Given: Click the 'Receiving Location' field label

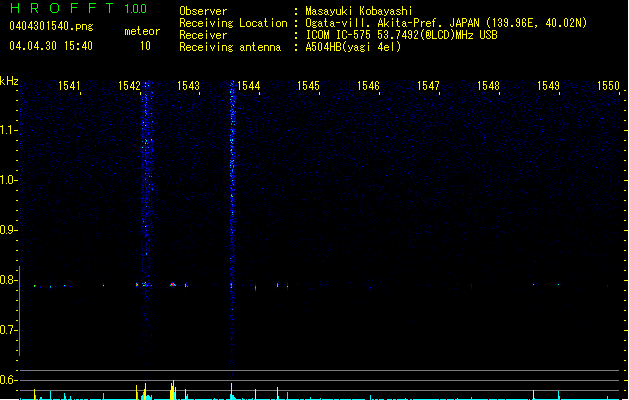Looking at the screenshot, I should point(233,23).
